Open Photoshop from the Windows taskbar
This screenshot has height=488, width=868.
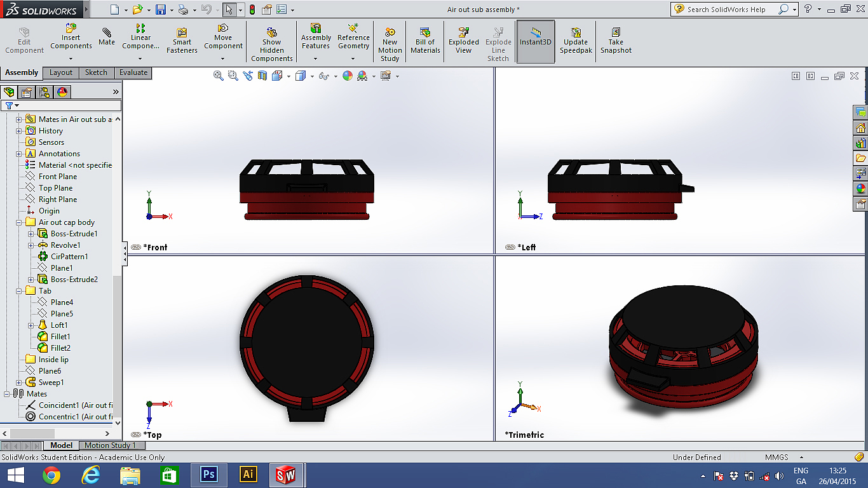click(x=208, y=474)
